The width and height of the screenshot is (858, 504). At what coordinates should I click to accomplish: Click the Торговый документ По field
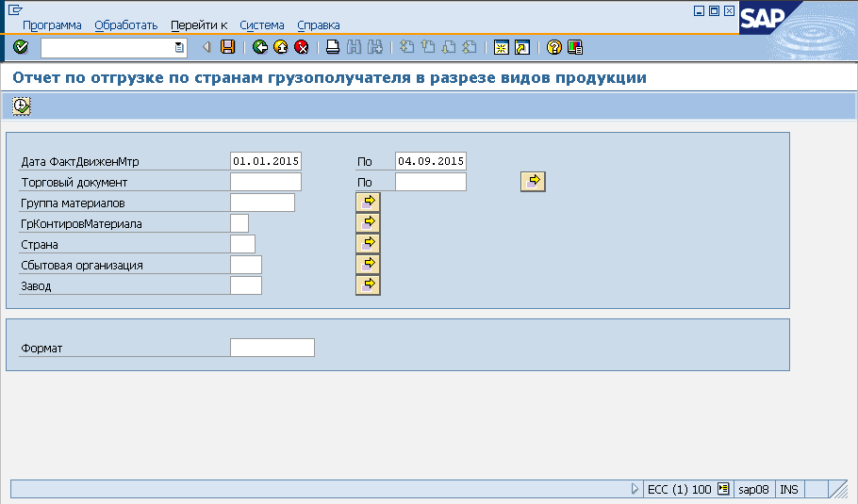click(431, 182)
